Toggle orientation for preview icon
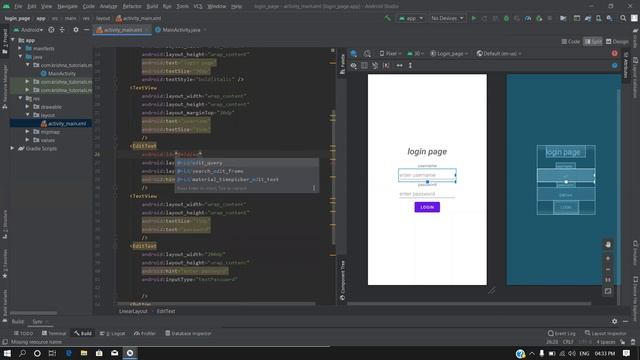Image resolution: width=640 pixels, height=360 pixels. click(x=367, y=53)
